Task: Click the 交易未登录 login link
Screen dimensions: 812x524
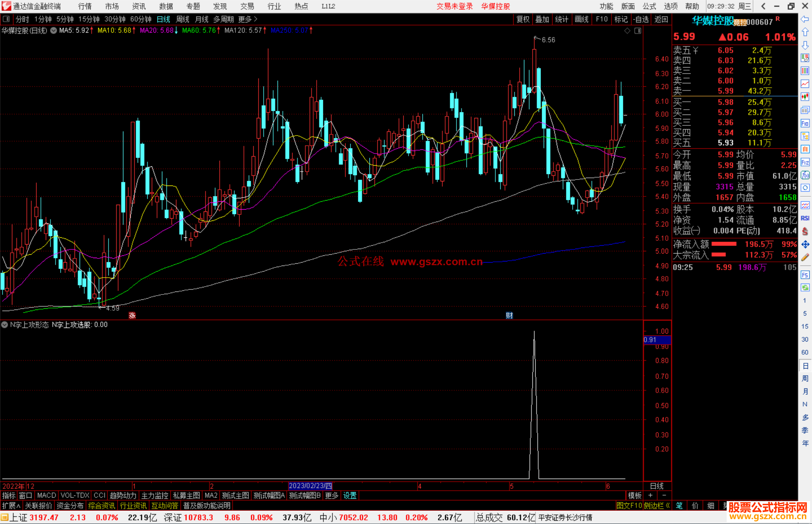Action: tap(454, 6)
